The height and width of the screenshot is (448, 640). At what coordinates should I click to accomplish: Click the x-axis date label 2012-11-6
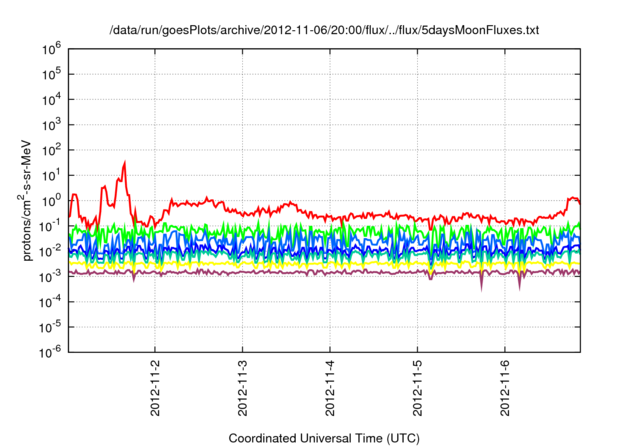(505, 388)
